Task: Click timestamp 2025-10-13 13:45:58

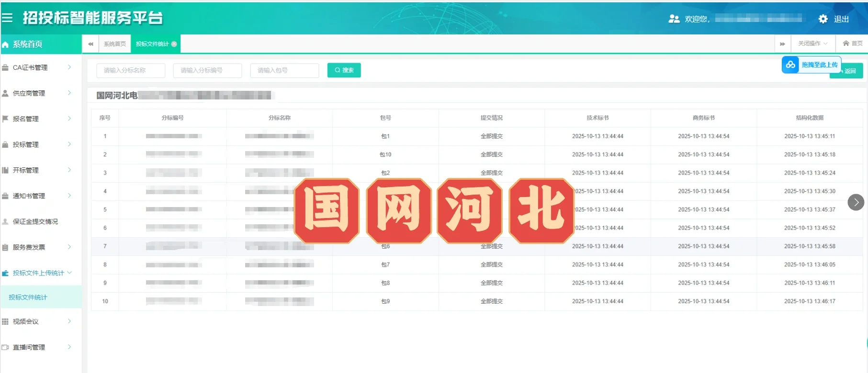Action: click(x=810, y=246)
